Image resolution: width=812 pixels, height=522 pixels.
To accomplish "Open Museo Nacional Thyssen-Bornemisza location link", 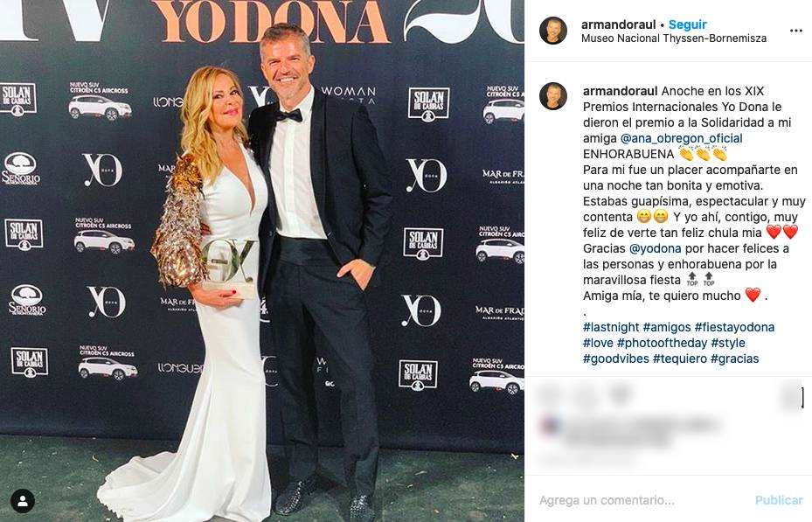I will tap(674, 38).
